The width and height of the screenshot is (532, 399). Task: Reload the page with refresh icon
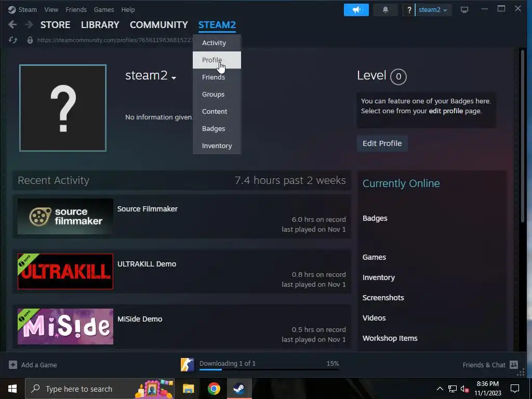coord(13,40)
